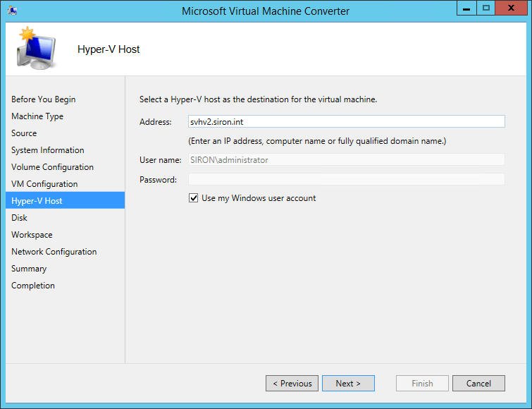The width and height of the screenshot is (532, 409).
Task: Go to Summary step
Action: [x=29, y=269]
